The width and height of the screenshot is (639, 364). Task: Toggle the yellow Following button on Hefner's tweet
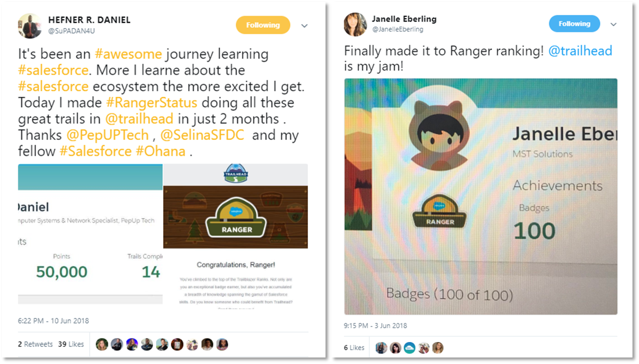263,25
